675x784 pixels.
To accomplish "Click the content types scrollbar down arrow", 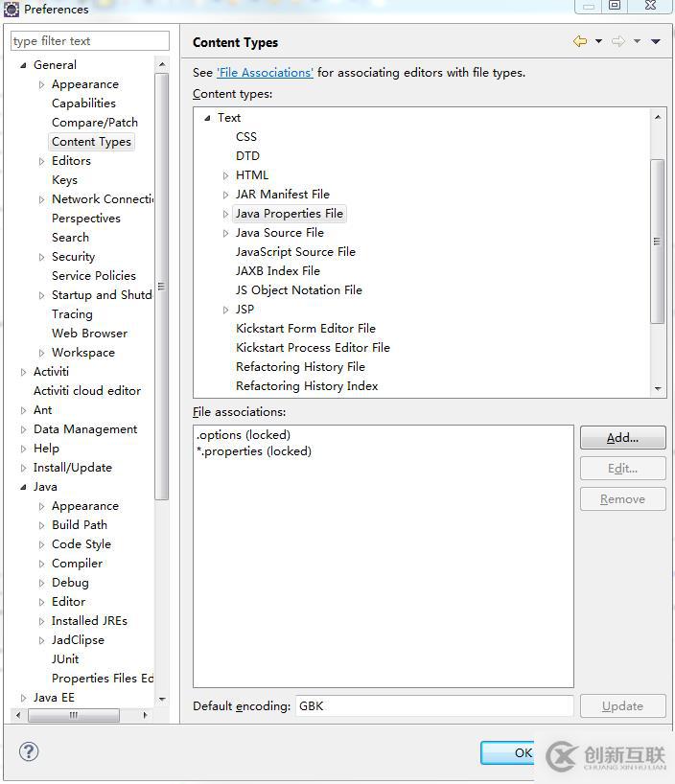I will coord(658,388).
